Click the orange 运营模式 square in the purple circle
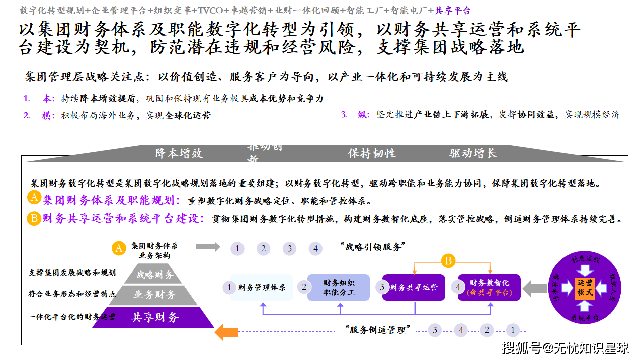This screenshot has height=362, width=644. 585,288
